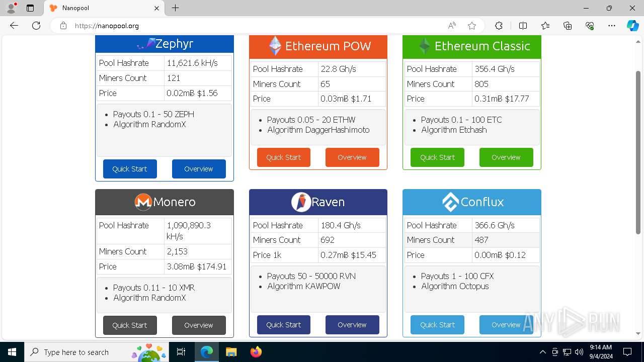This screenshot has height=362, width=644.
Task: Open Read aloud from the address bar
Action: pyautogui.click(x=452, y=26)
